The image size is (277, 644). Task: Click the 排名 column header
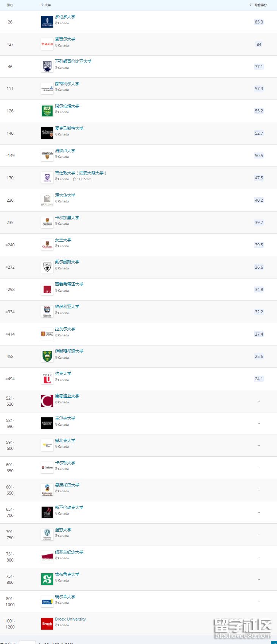click(10, 5)
